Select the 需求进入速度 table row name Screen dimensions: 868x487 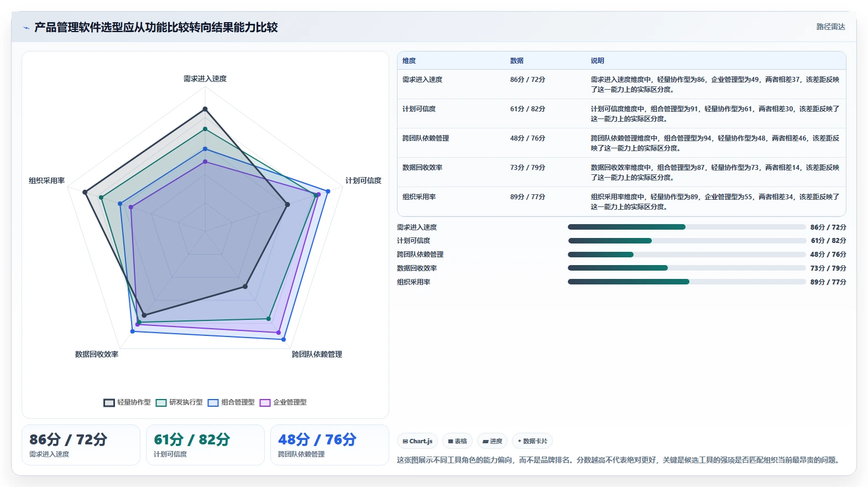(x=422, y=80)
